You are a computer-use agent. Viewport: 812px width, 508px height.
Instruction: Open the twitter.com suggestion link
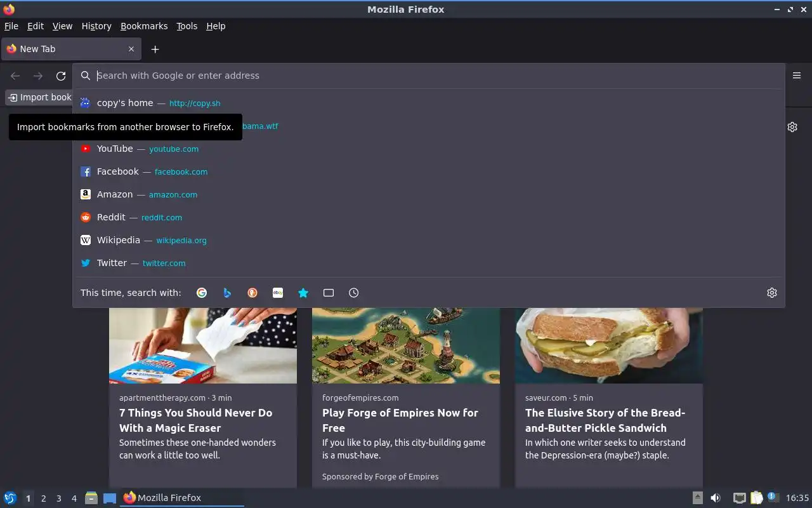[164, 264]
